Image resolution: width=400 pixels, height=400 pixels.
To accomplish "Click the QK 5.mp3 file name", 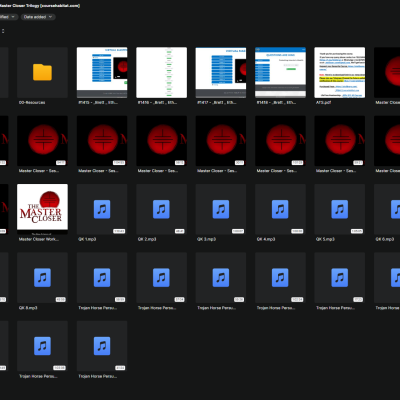I will tap(325, 239).
